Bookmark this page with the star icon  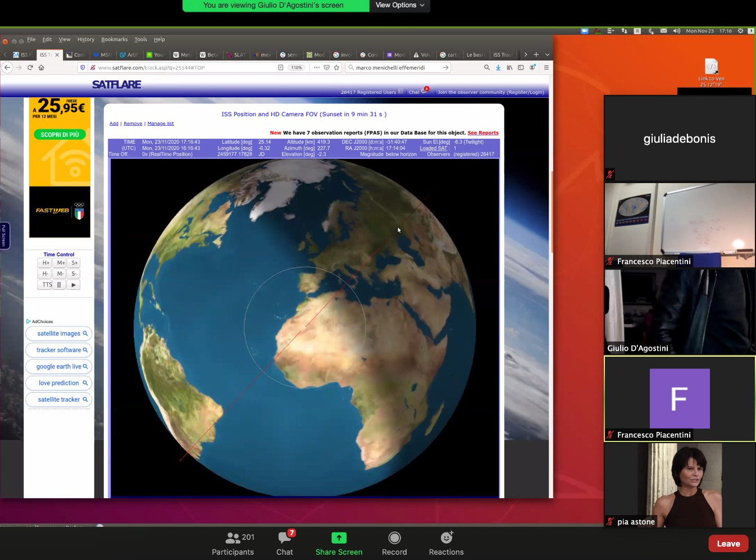click(337, 67)
